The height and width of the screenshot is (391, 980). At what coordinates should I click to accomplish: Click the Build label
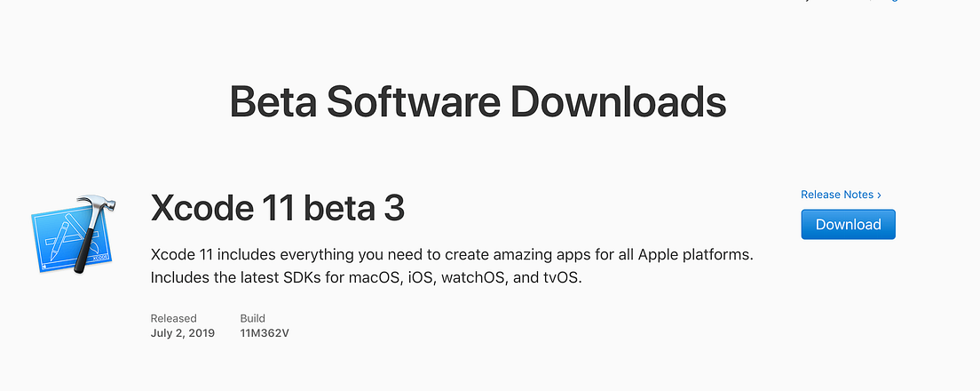[252, 318]
